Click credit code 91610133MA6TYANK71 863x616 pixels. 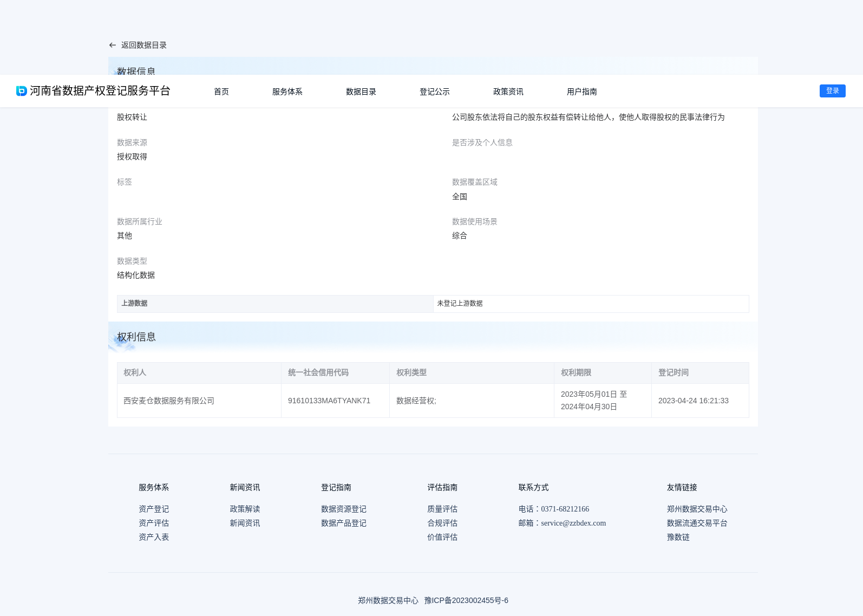click(x=329, y=401)
